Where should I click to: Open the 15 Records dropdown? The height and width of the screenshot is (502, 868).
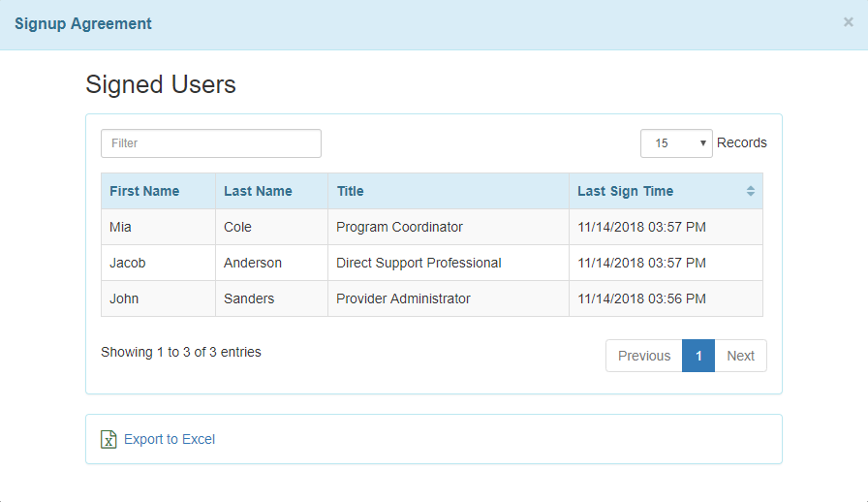pos(676,143)
